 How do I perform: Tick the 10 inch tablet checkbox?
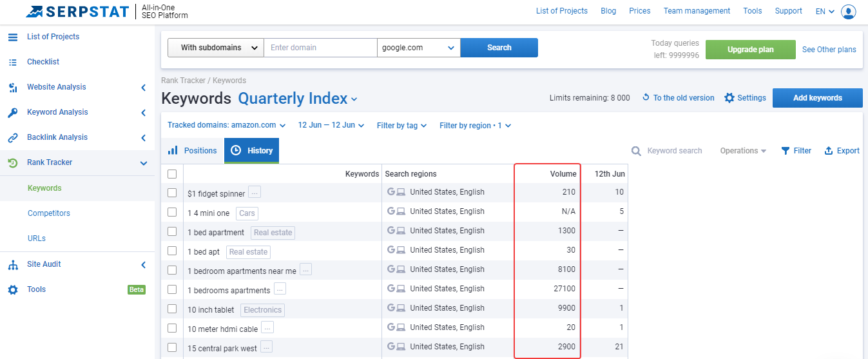coord(172,309)
